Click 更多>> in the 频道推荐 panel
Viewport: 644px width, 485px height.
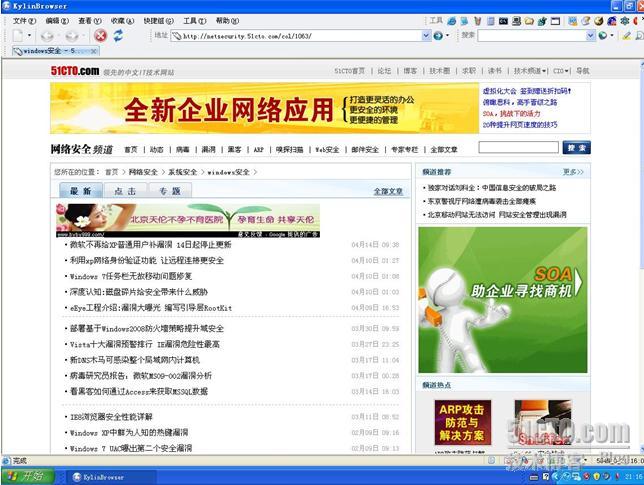573,172
